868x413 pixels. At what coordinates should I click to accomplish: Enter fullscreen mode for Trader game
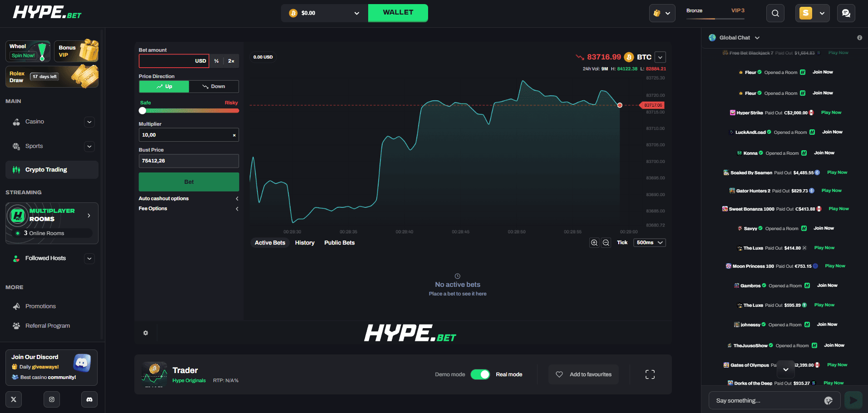coord(650,374)
